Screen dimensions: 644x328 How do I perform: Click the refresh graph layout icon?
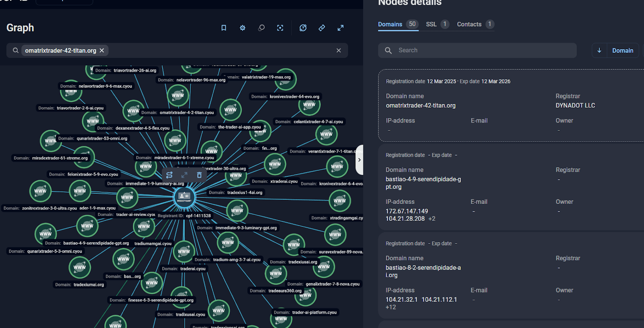[303, 28]
